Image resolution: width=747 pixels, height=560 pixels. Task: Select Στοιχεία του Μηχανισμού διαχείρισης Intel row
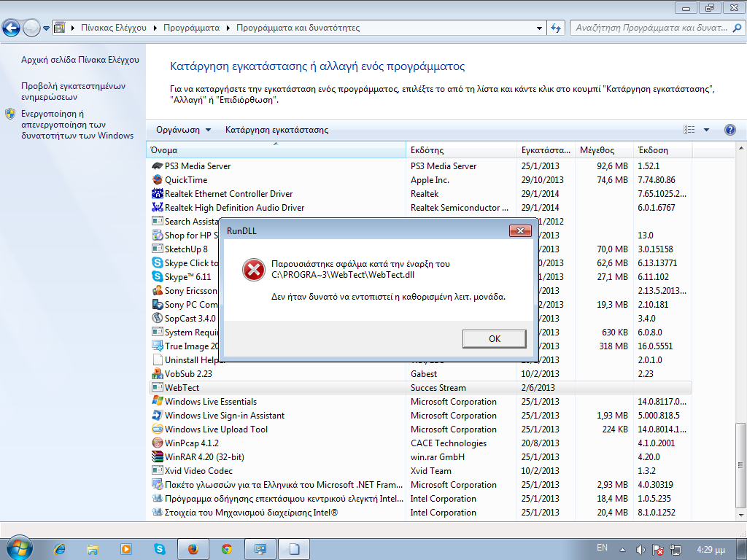tap(419, 513)
